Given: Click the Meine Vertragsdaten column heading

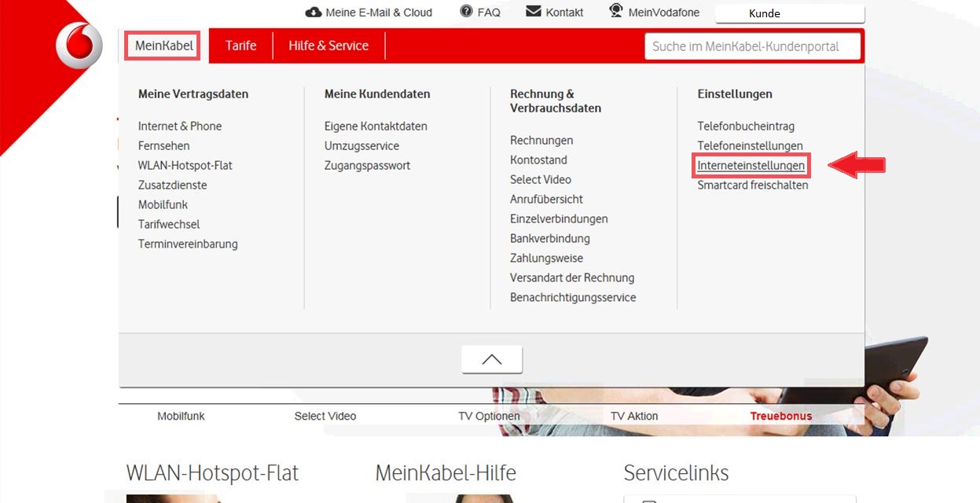Looking at the screenshot, I should tap(193, 94).
